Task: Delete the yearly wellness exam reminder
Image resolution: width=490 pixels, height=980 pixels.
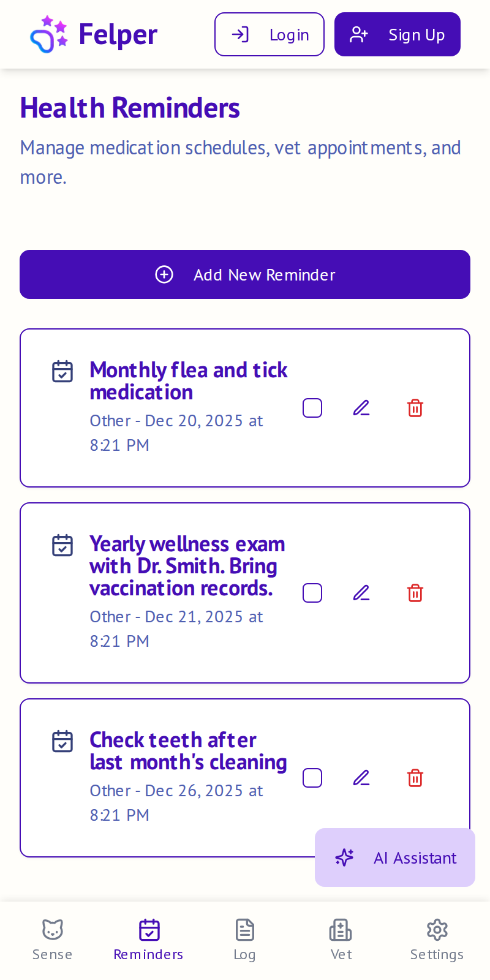Action: coord(415,593)
